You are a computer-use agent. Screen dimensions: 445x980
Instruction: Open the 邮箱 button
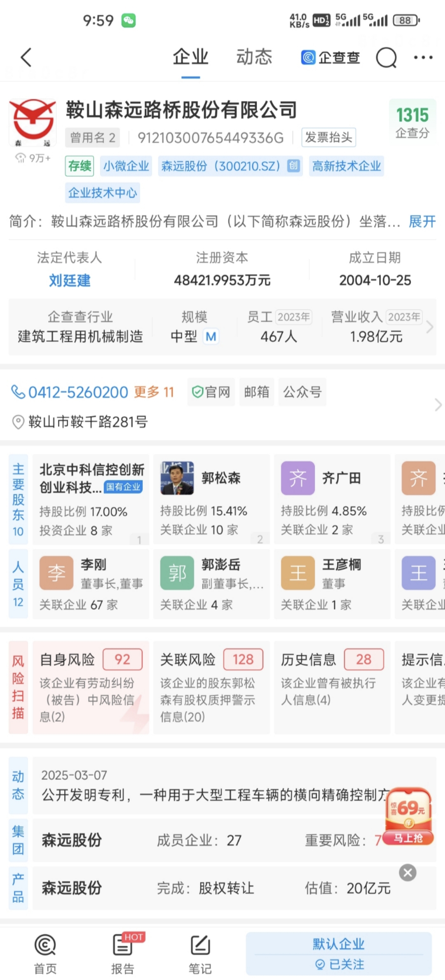pyautogui.click(x=256, y=392)
